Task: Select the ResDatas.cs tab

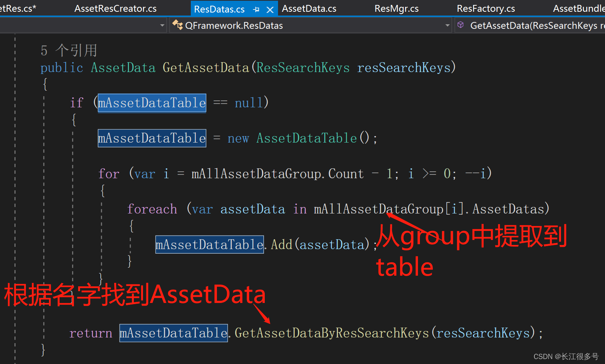Action: 219,9
